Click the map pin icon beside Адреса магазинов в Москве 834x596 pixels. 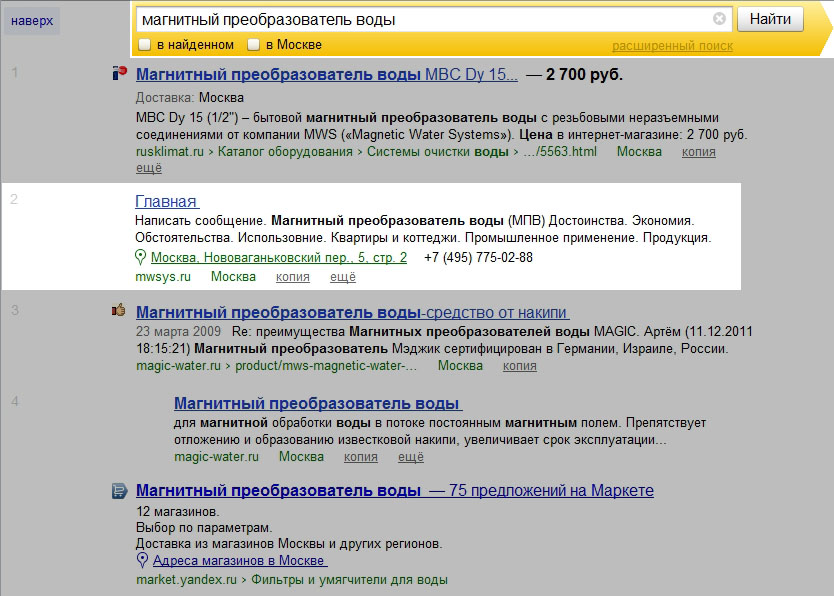pos(142,560)
